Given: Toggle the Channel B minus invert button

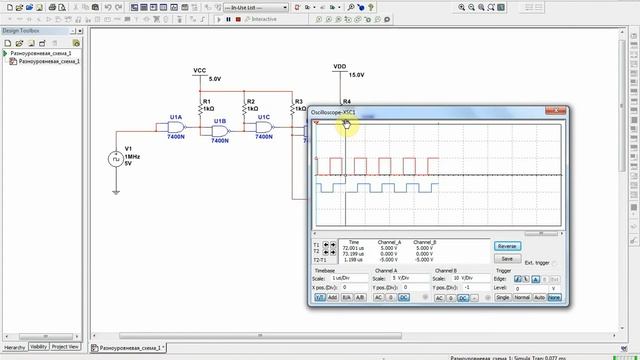Looking at the screenshot, I should (474, 298).
